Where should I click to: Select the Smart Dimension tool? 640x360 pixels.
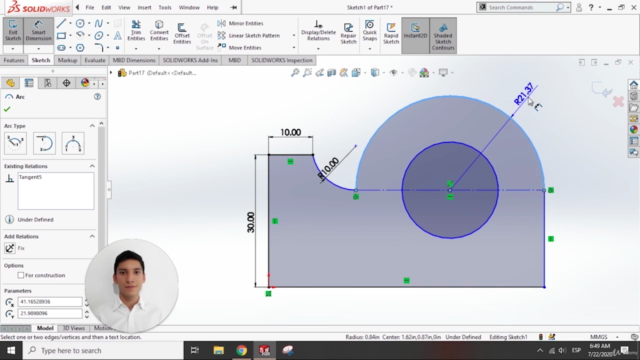coord(38,31)
